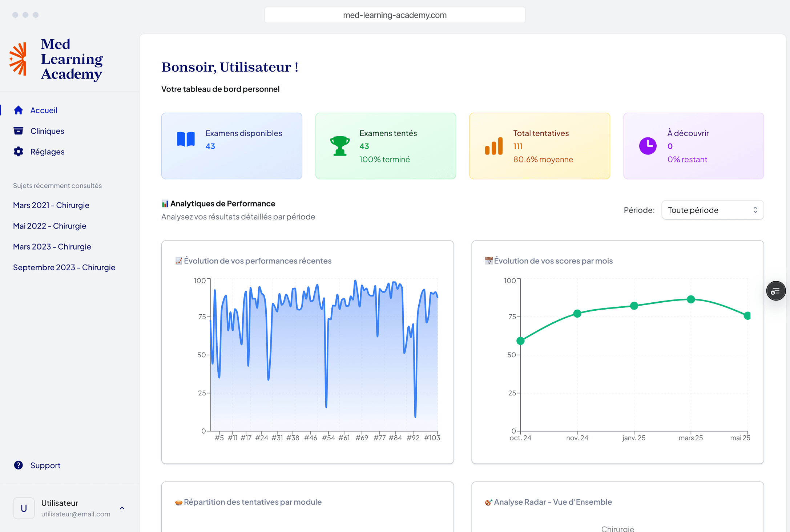Click the mai 25 data point on scores chart
This screenshot has width=790, height=532.
click(x=747, y=316)
